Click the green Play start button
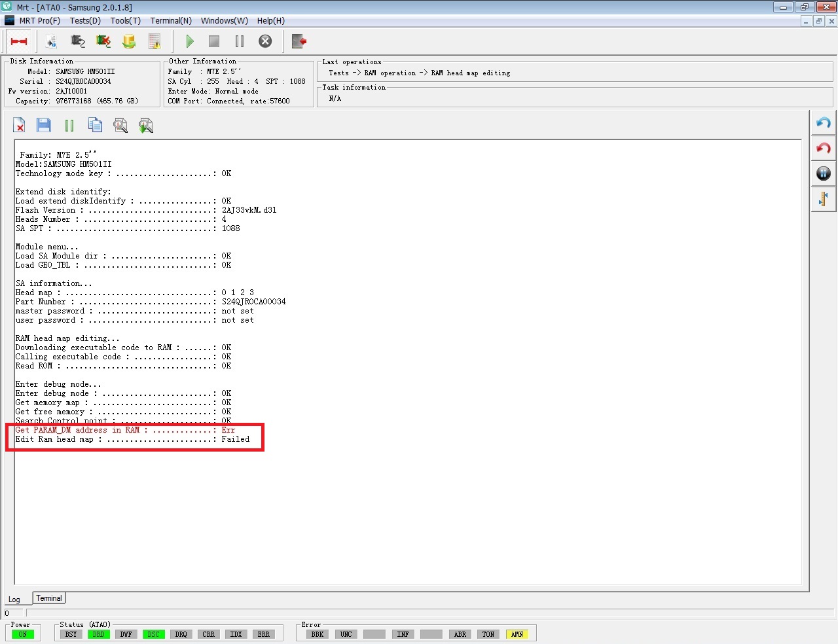 pos(189,41)
